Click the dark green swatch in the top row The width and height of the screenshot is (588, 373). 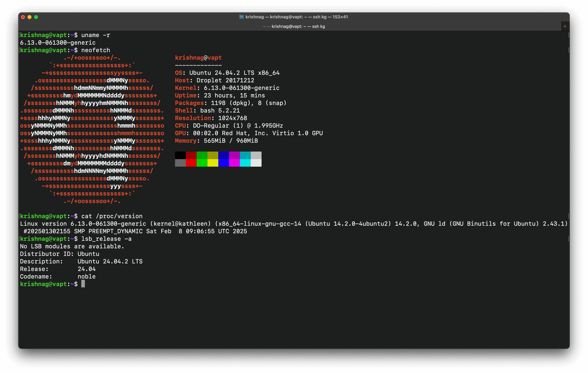[202, 155]
